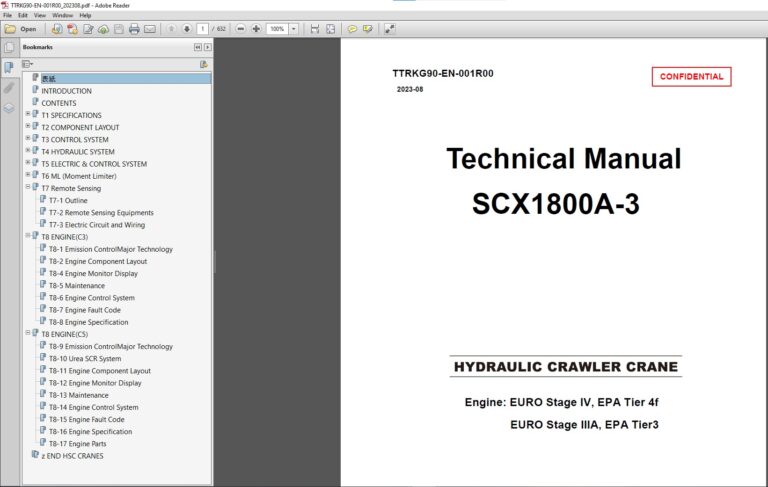
Task: Click the create PDF online icon
Action: pos(57,29)
